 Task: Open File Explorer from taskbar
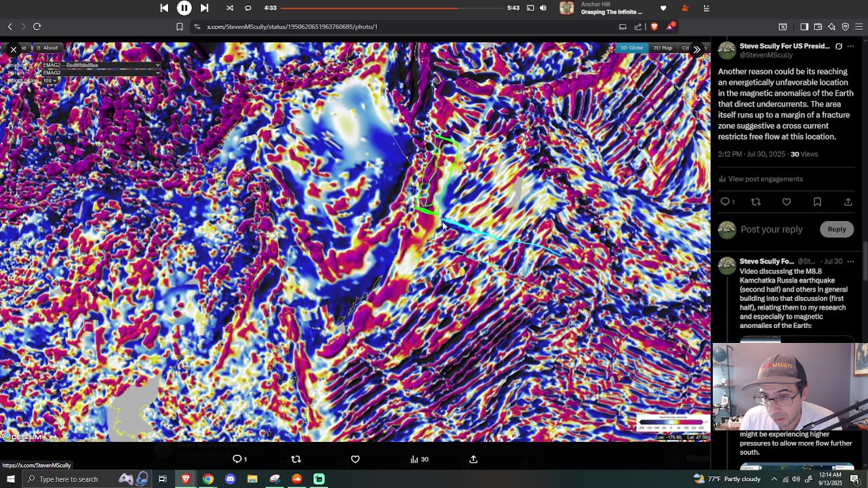pyautogui.click(x=252, y=479)
